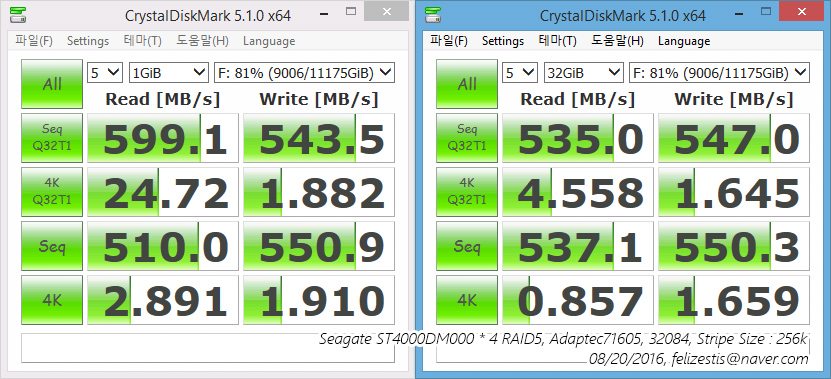Open Settings menu in the right window
The width and height of the screenshot is (831, 379).
503,41
